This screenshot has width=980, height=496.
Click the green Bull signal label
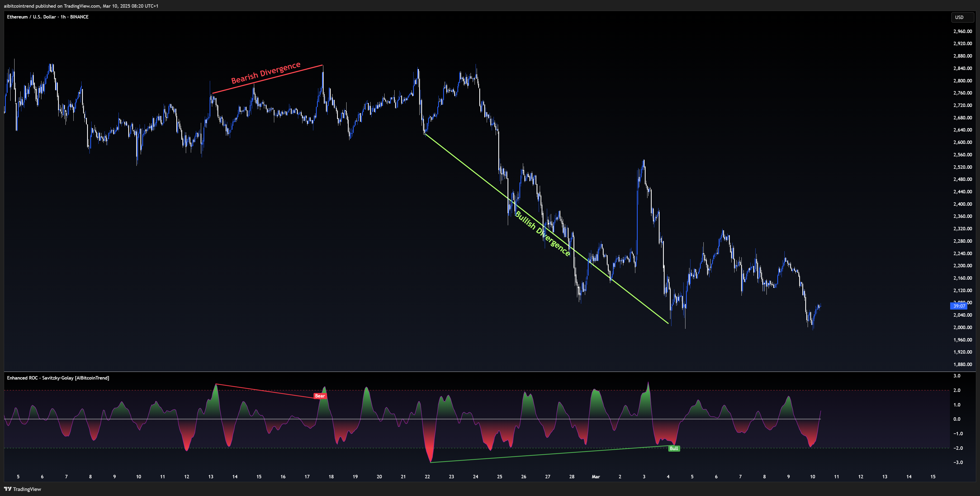[674, 448]
